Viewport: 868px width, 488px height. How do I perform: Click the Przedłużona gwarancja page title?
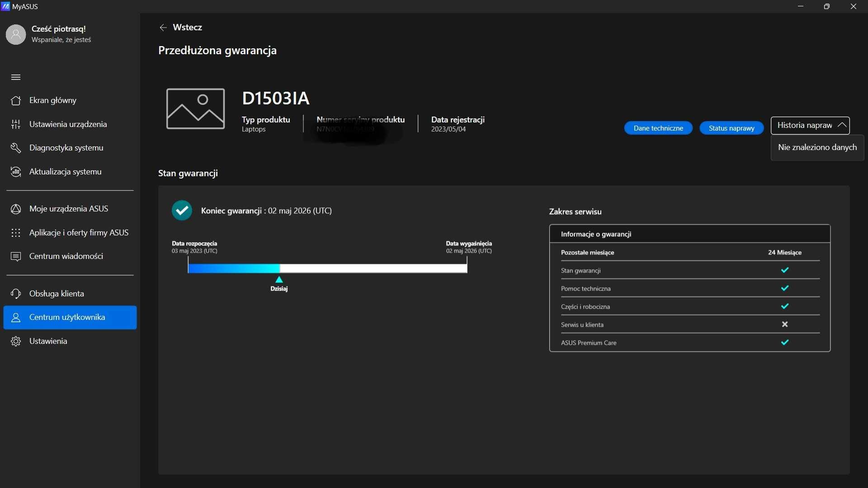coord(217,50)
